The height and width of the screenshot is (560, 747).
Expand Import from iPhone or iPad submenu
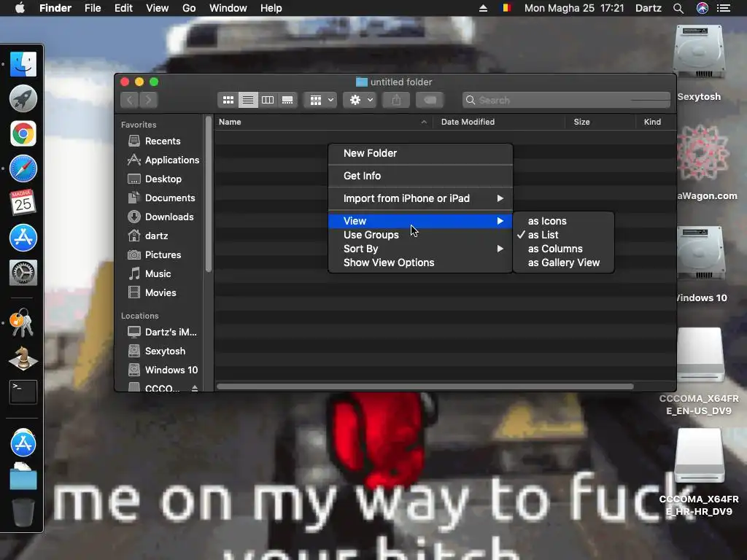420,198
